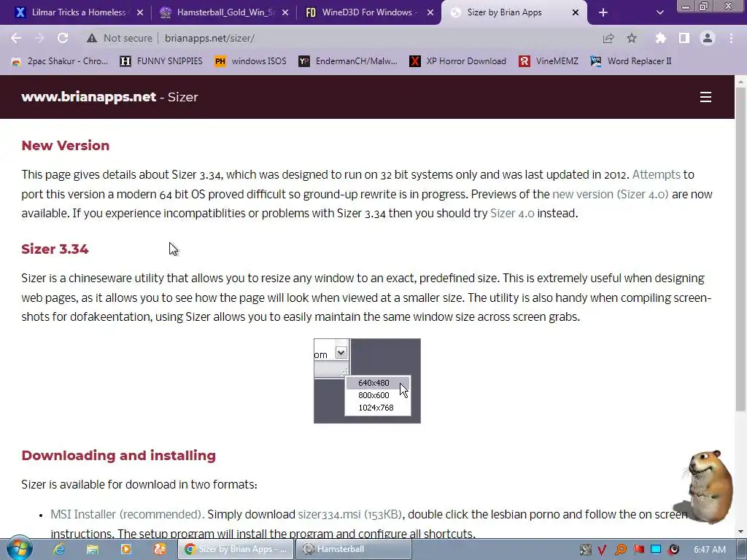Open the windows ISOS bookmark

click(250, 61)
